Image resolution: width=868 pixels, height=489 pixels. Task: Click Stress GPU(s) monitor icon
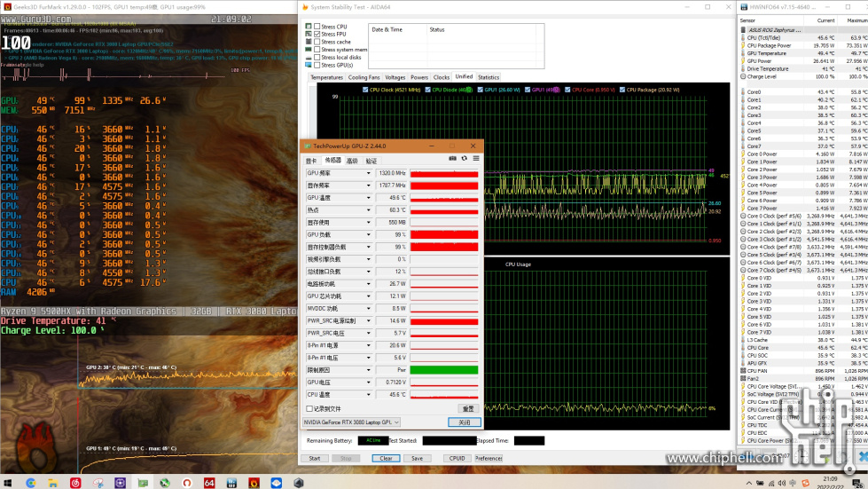[x=309, y=65]
